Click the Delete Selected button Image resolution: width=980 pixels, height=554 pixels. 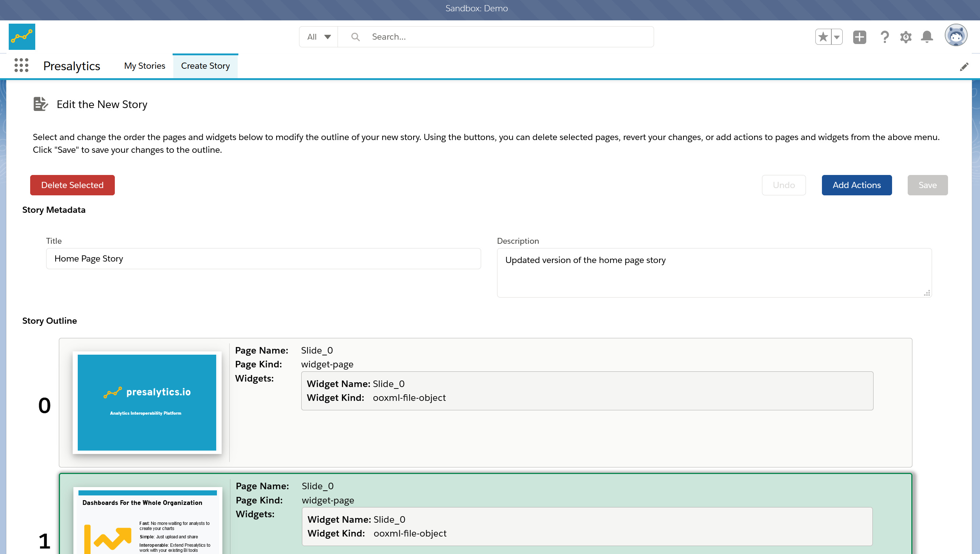(x=72, y=185)
